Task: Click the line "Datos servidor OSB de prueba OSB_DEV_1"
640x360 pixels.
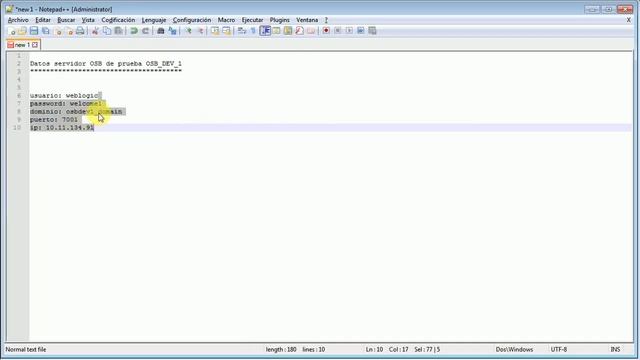Action: coord(106,64)
